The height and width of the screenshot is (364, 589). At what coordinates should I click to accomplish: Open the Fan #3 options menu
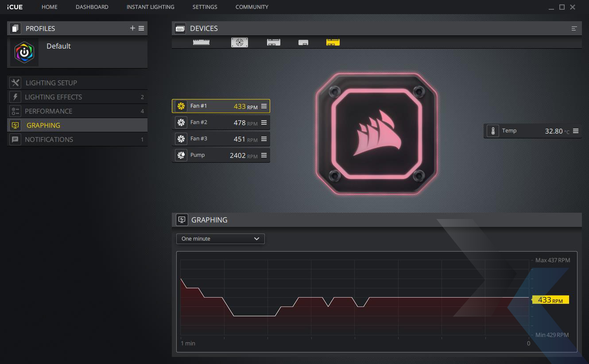(x=264, y=139)
